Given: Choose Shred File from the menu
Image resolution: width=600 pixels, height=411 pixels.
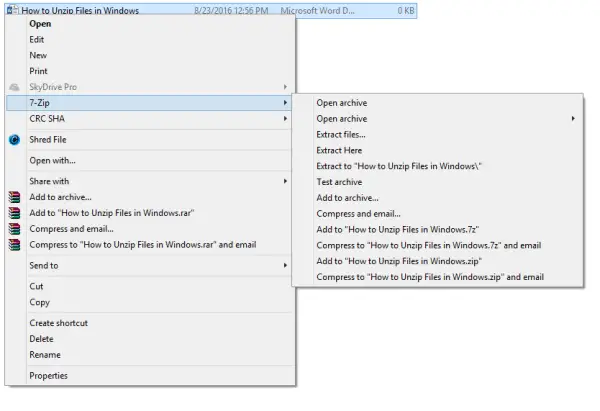Looking at the screenshot, I should 150,140.
